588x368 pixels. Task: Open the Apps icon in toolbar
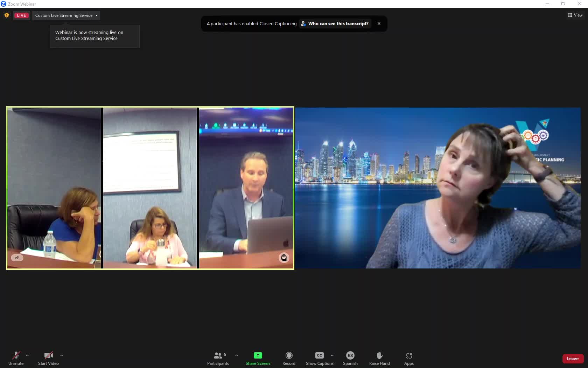click(409, 355)
